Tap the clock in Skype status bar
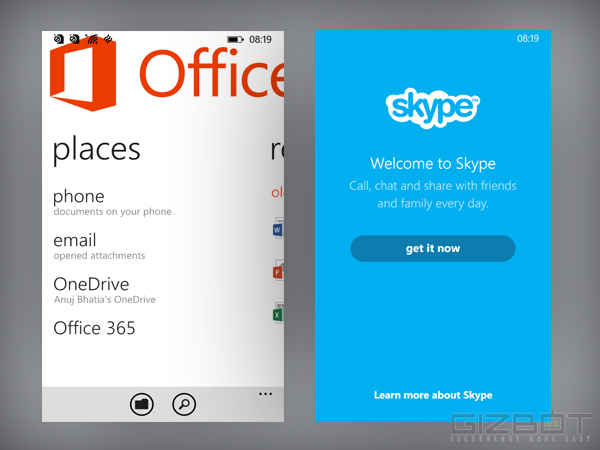The height and width of the screenshot is (450, 600). [x=528, y=39]
